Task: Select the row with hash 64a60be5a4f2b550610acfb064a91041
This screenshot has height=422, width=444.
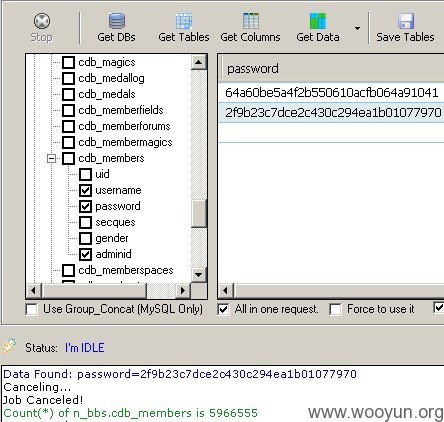Action: 331,93
